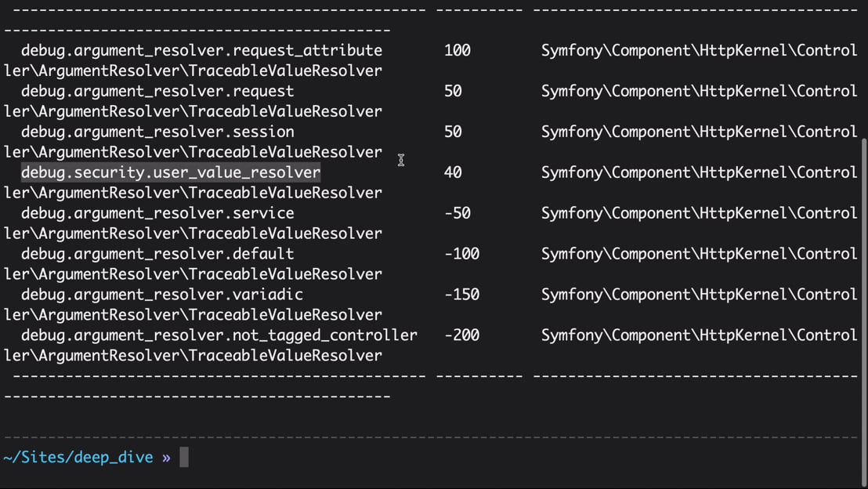The width and height of the screenshot is (868, 489).
Task: Click the priority value 40
Action: (453, 172)
